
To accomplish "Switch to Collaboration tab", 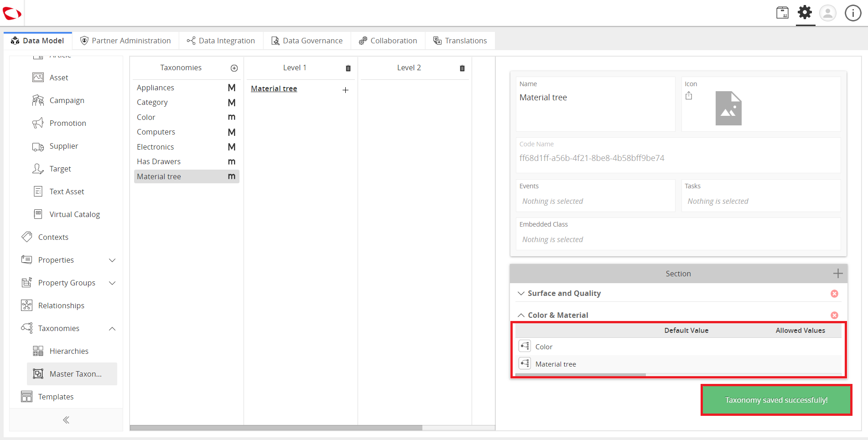I will tap(388, 41).
